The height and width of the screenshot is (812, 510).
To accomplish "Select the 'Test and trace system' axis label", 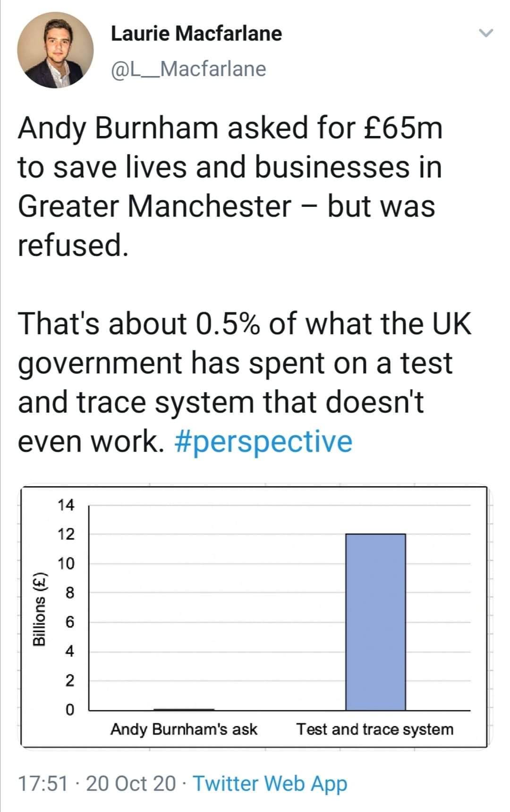I will coord(375,729).
